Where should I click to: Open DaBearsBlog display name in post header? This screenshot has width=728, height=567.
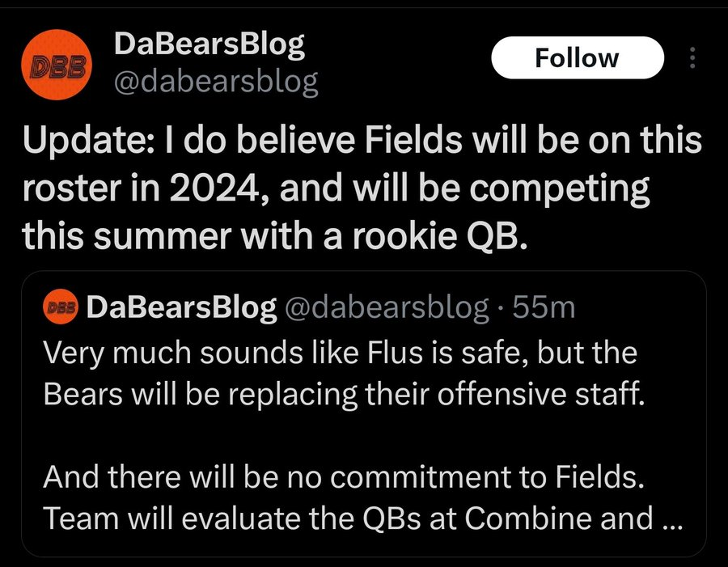(x=210, y=44)
